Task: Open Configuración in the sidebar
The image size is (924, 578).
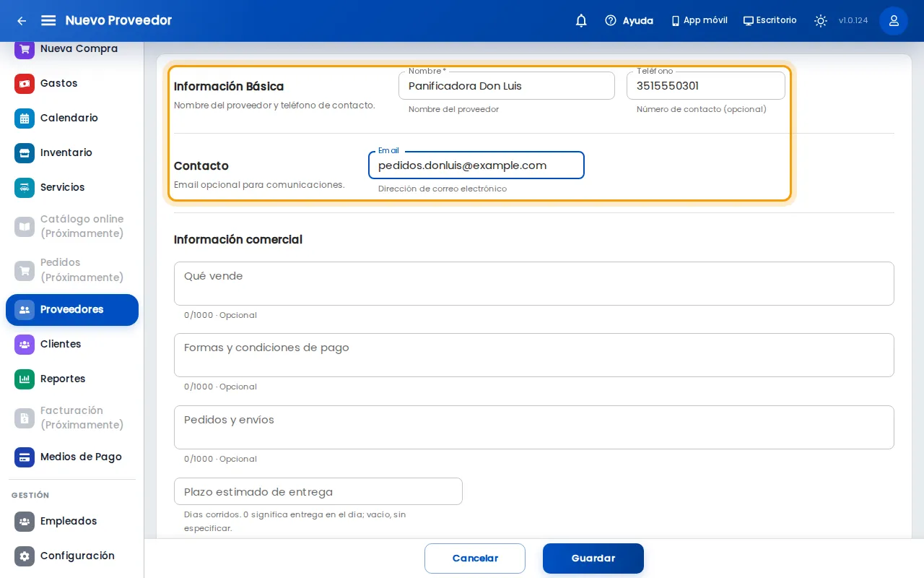Action: (x=72, y=556)
